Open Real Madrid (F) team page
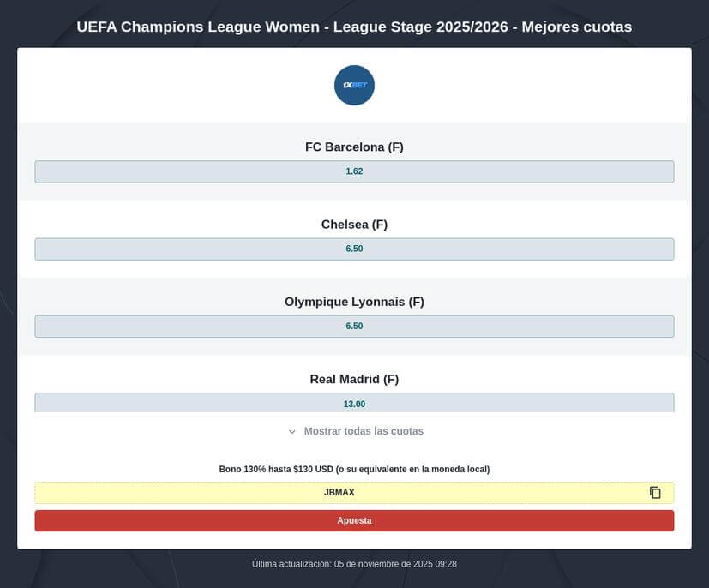Viewport: 709px width, 588px height. pyautogui.click(x=354, y=379)
